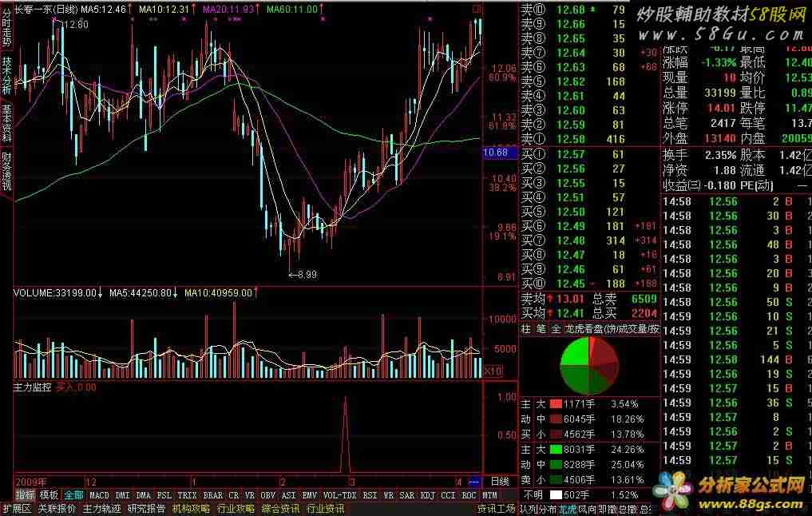Click the 买① bid price 12.57 row

click(589, 154)
